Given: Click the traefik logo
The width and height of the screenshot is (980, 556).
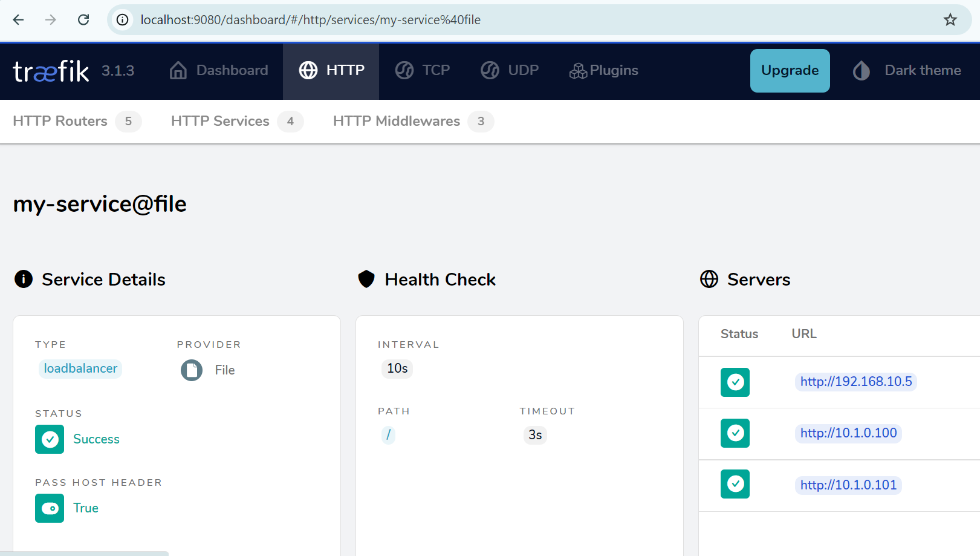Looking at the screenshot, I should pos(51,71).
